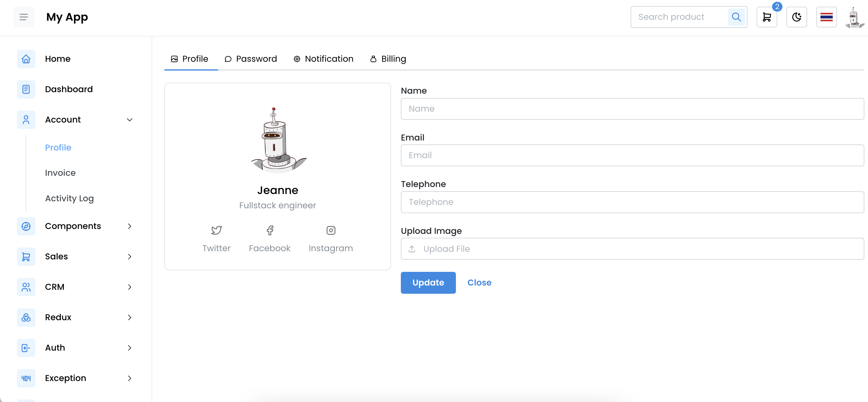Click the Update button
The height and width of the screenshot is (402, 868).
428,282
